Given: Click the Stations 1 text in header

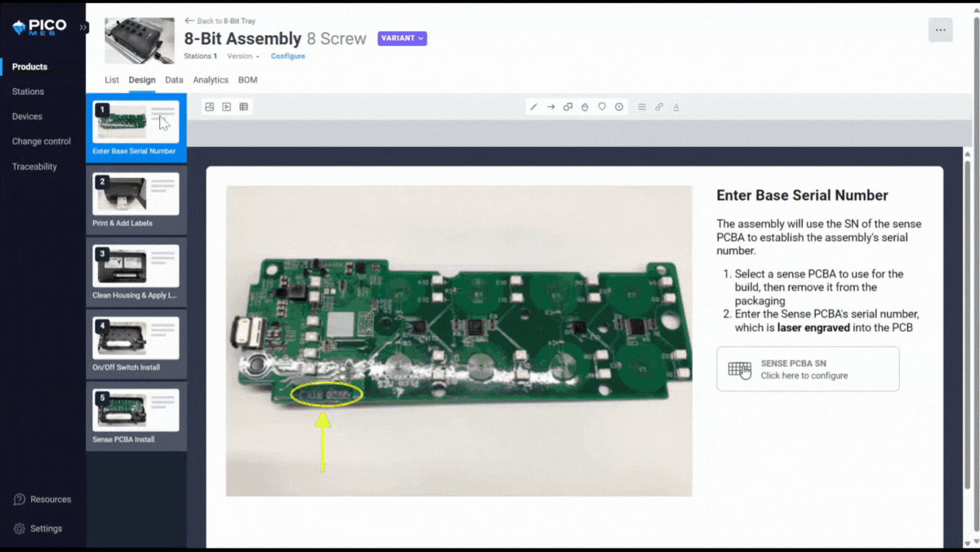Looking at the screenshot, I should (201, 56).
